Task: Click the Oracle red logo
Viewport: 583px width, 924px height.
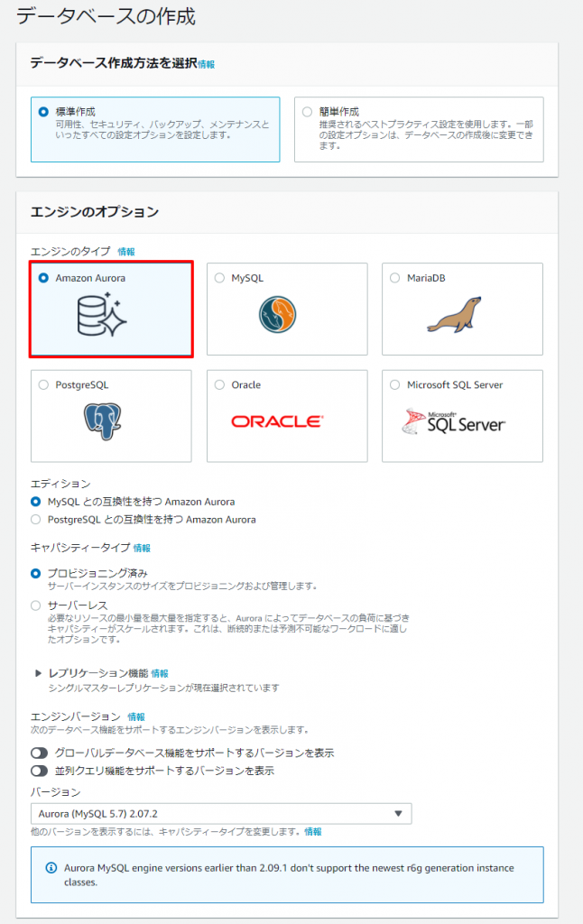Action: click(x=277, y=421)
